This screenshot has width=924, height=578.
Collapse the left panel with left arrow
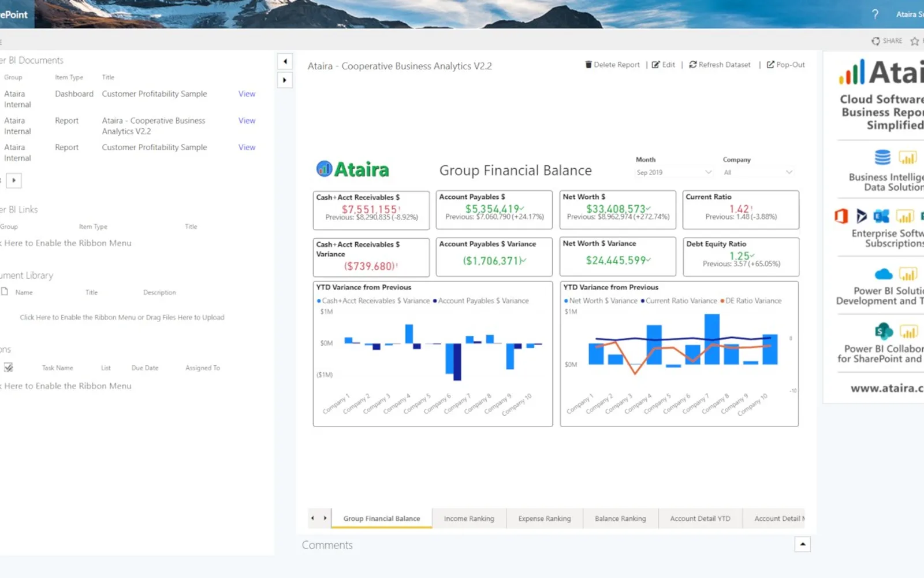coord(285,61)
